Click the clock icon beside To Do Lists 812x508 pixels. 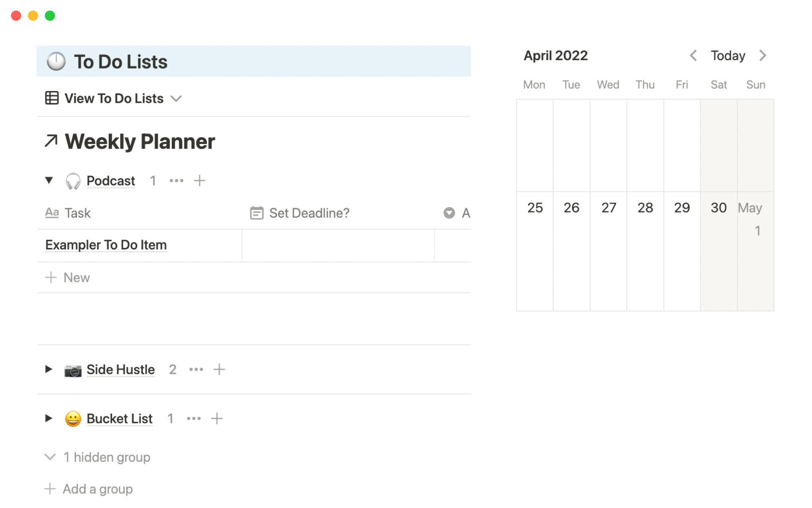[56, 61]
